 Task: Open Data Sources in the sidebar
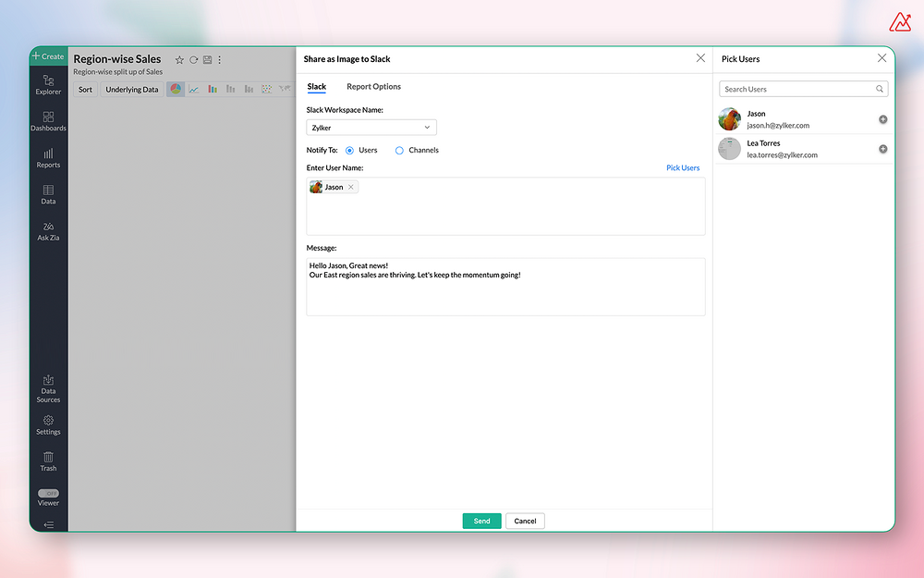[x=48, y=388]
